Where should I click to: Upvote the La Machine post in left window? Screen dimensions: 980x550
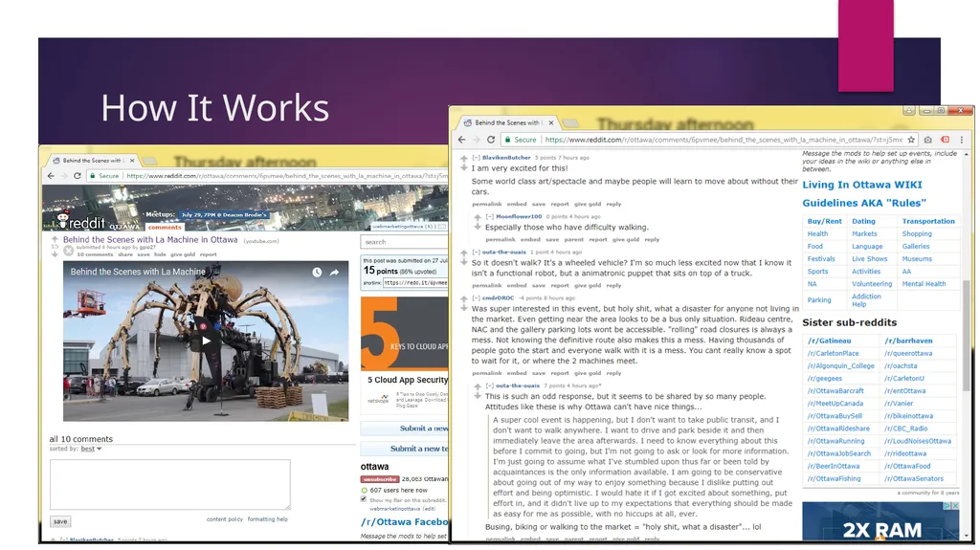pos(55,239)
